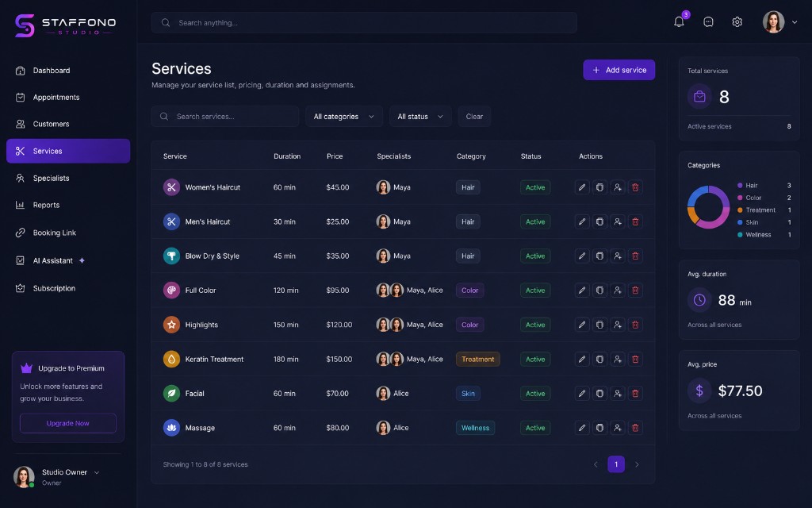This screenshot has width=812, height=508.
Task: Open the All status dropdown
Action: (x=420, y=117)
